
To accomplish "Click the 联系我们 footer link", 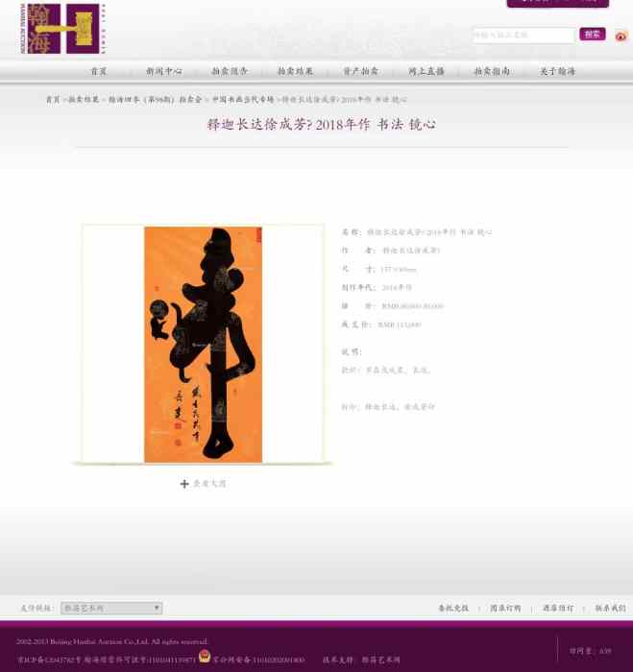I will coord(611,608).
